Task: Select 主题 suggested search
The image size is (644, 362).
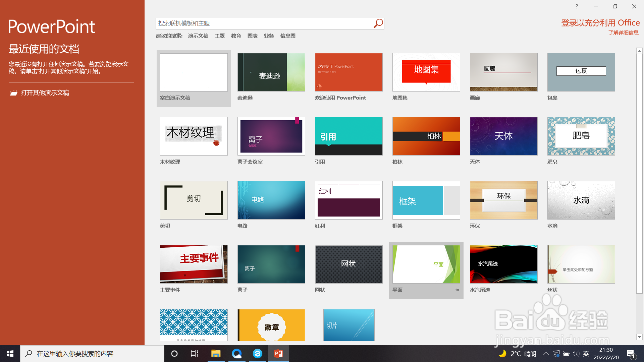Action: pyautogui.click(x=220, y=36)
